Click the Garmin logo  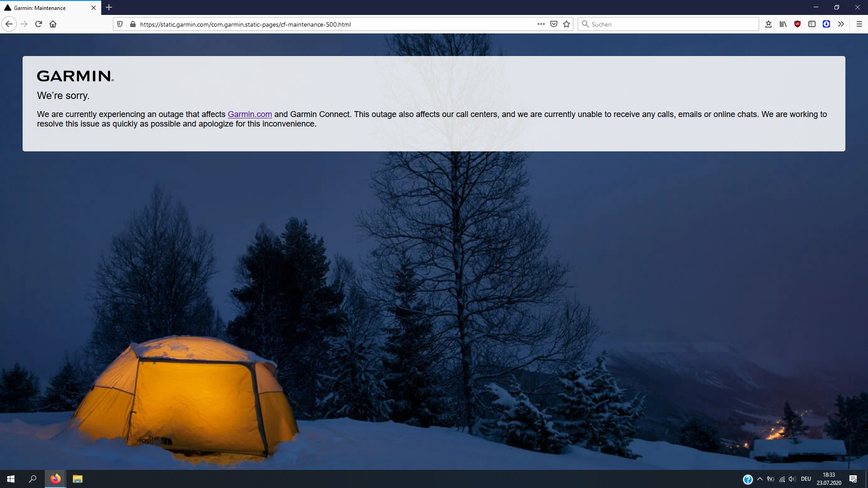pos(75,76)
